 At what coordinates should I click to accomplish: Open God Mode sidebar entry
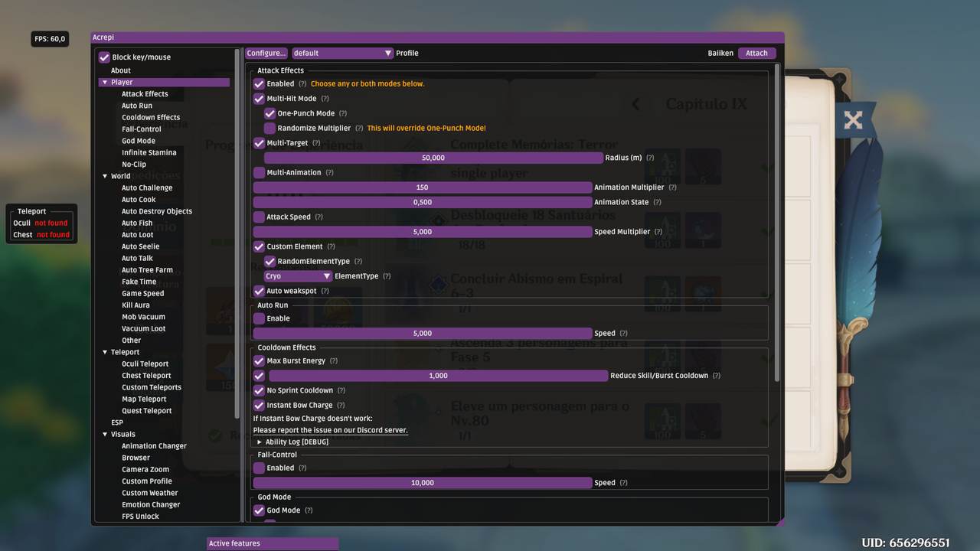pyautogui.click(x=139, y=141)
